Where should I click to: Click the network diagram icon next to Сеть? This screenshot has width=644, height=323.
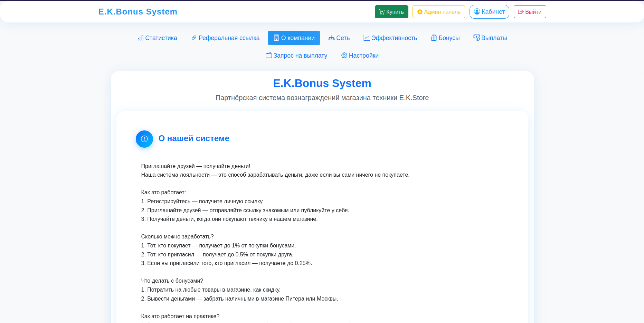331,38
